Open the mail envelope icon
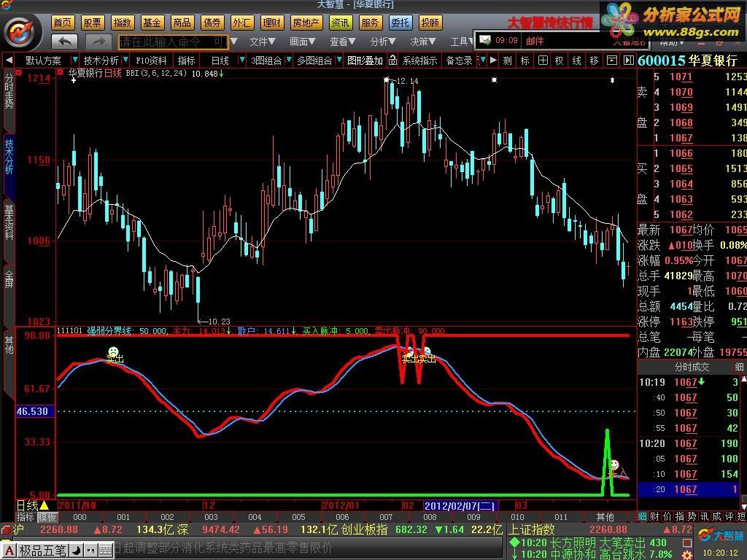The width and height of the screenshot is (747, 560). (485, 40)
